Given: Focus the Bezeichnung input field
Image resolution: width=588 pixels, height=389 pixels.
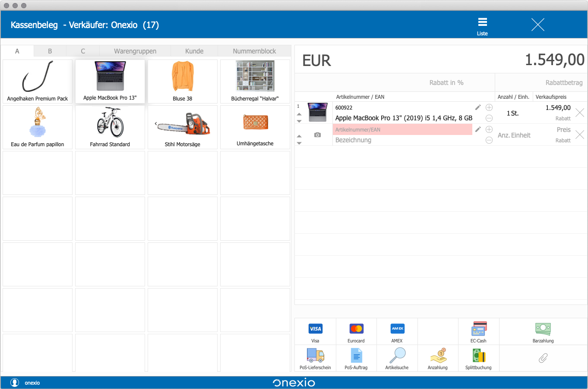Looking at the screenshot, I should pyautogui.click(x=402, y=140).
